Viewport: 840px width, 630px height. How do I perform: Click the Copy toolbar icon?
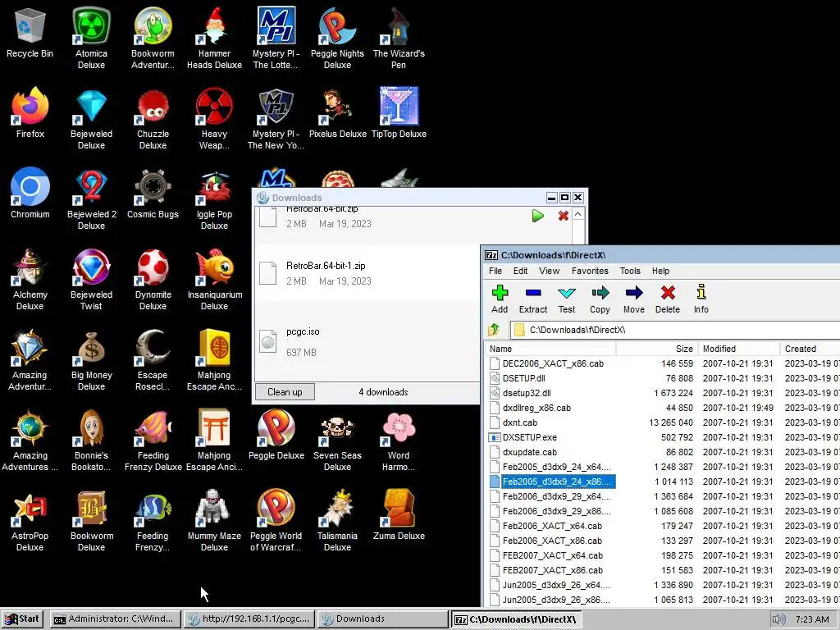click(600, 299)
